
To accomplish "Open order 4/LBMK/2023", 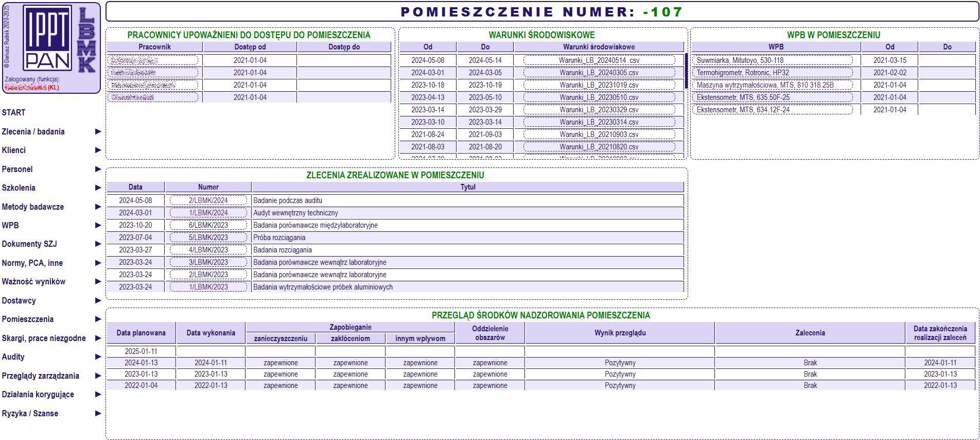I will click(x=208, y=250).
